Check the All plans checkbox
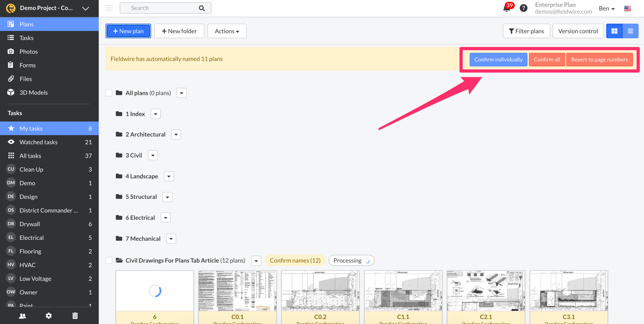Screen dimensions: 644x324 [109, 93]
